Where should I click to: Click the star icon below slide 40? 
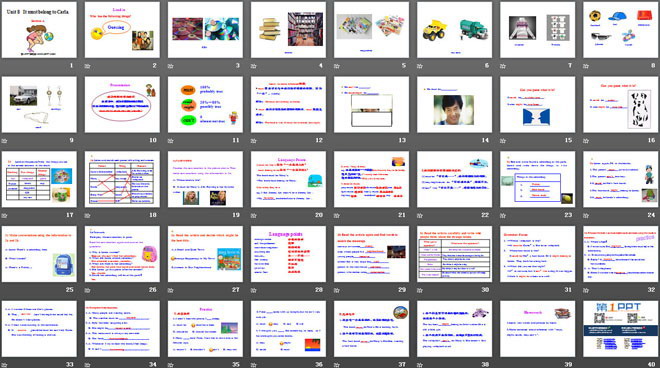[586, 365]
